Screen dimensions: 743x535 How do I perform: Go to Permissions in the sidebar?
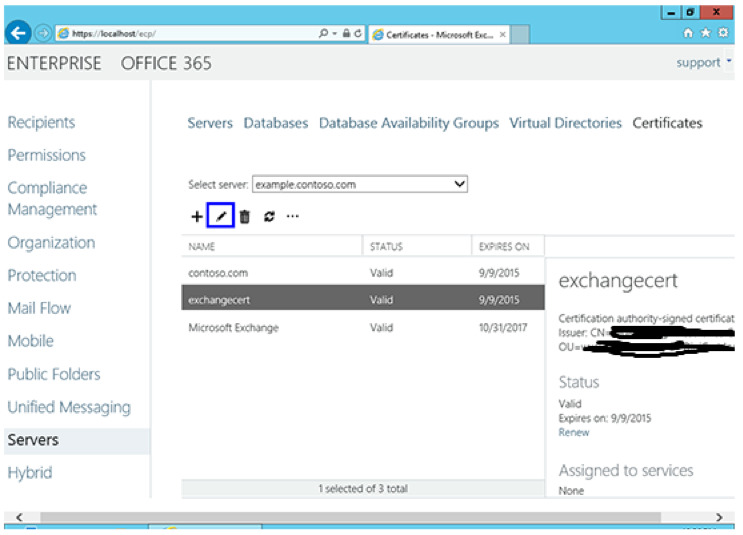[46, 155]
